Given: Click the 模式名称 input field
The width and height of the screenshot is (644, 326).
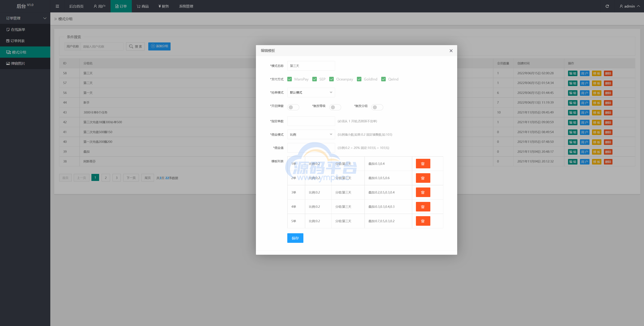Looking at the screenshot, I should [x=311, y=66].
